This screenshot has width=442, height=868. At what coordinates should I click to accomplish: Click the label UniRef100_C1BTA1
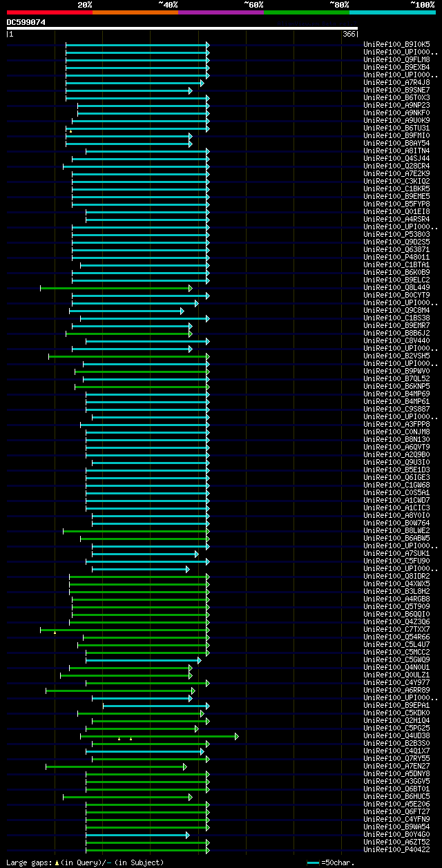coord(396,264)
